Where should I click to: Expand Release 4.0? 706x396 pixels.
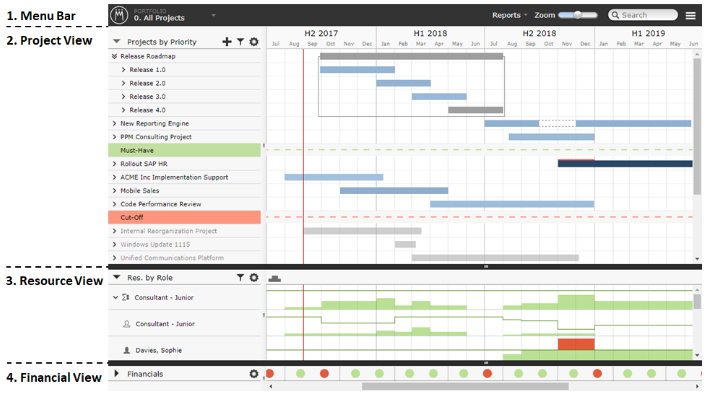(x=123, y=110)
